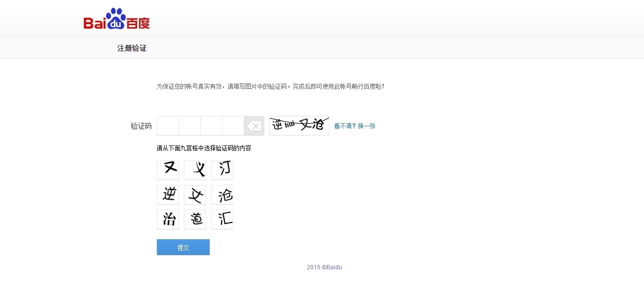Toggle selection of the 汇 grid tile
This screenshot has height=294, width=644.
click(x=222, y=219)
